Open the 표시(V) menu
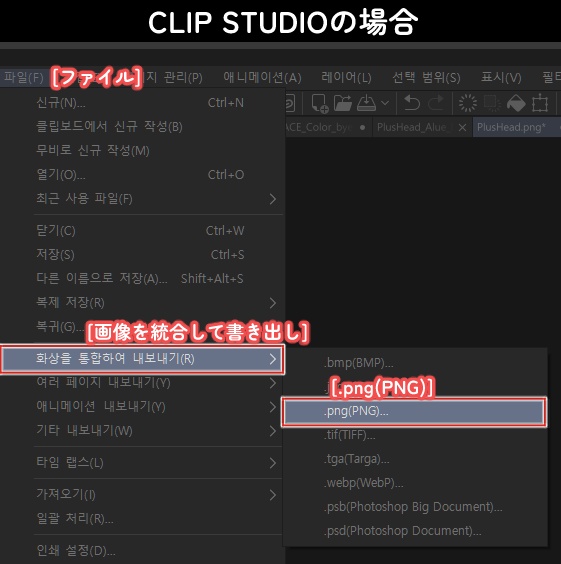 click(501, 77)
